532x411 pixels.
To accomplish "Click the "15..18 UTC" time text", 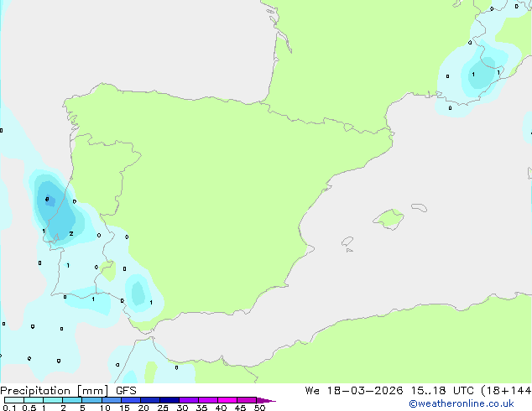I will coord(442,391).
